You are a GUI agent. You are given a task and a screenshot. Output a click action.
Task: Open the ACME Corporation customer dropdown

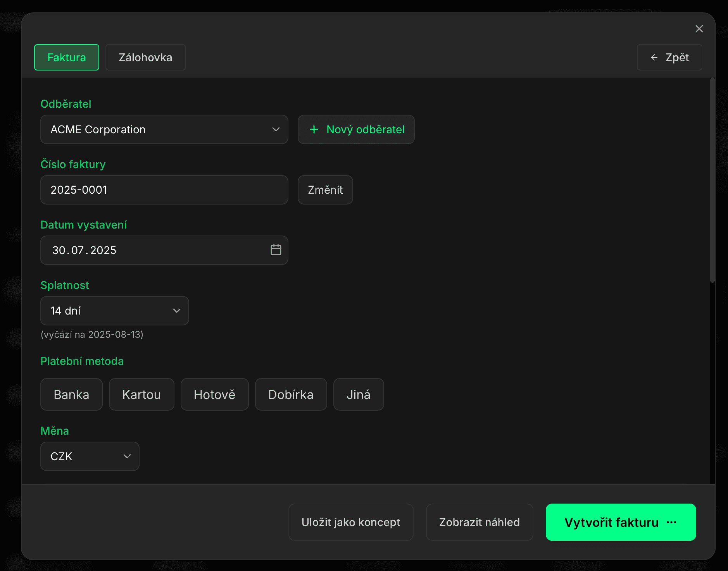[x=164, y=129]
